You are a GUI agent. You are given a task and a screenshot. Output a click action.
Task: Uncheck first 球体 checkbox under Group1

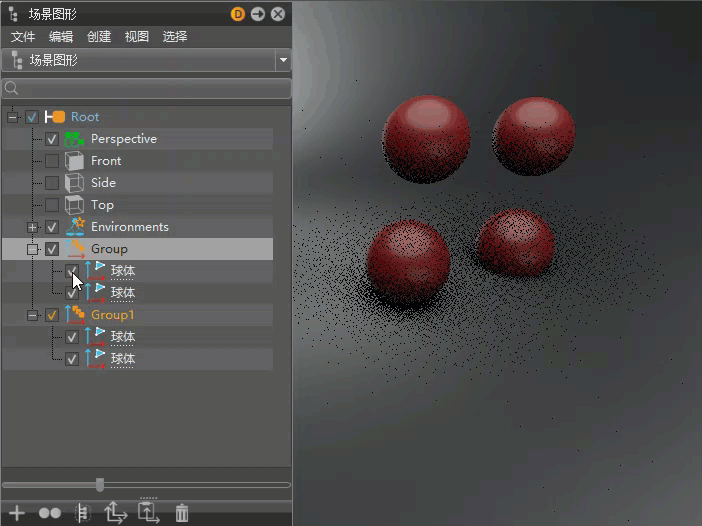(x=72, y=337)
